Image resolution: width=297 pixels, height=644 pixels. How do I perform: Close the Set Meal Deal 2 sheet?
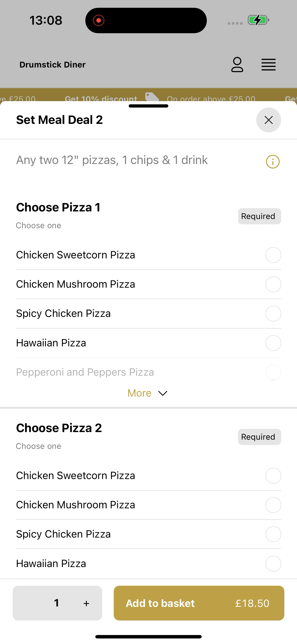click(x=268, y=120)
